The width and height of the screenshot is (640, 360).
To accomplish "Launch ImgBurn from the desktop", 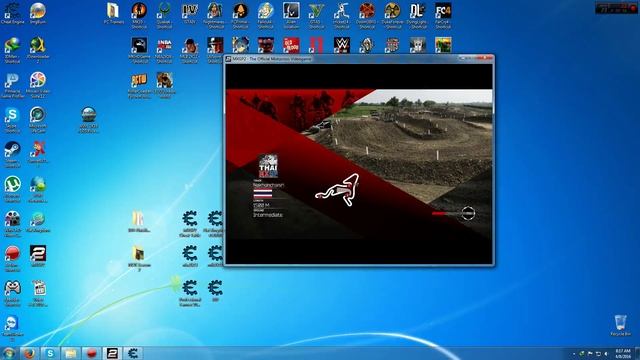I will [x=38, y=13].
